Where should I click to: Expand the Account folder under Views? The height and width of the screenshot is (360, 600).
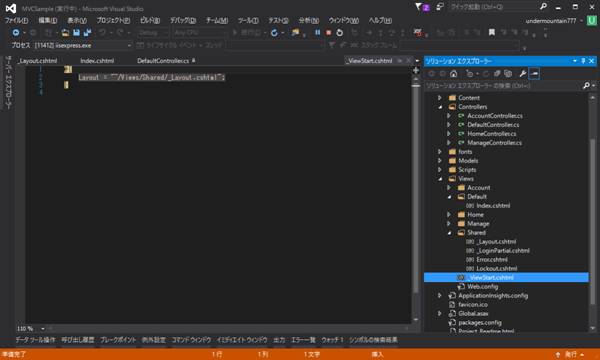click(x=449, y=188)
